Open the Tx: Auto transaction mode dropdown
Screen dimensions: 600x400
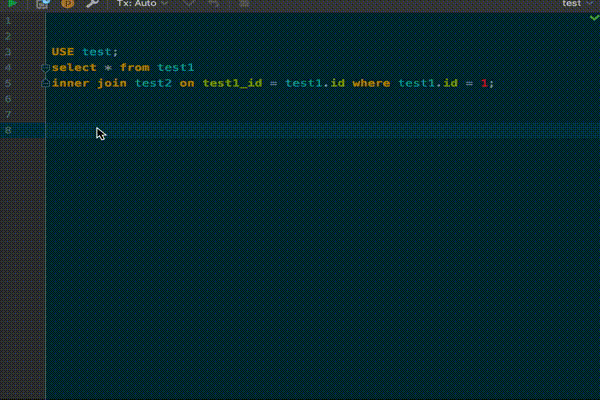(x=142, y=3)
